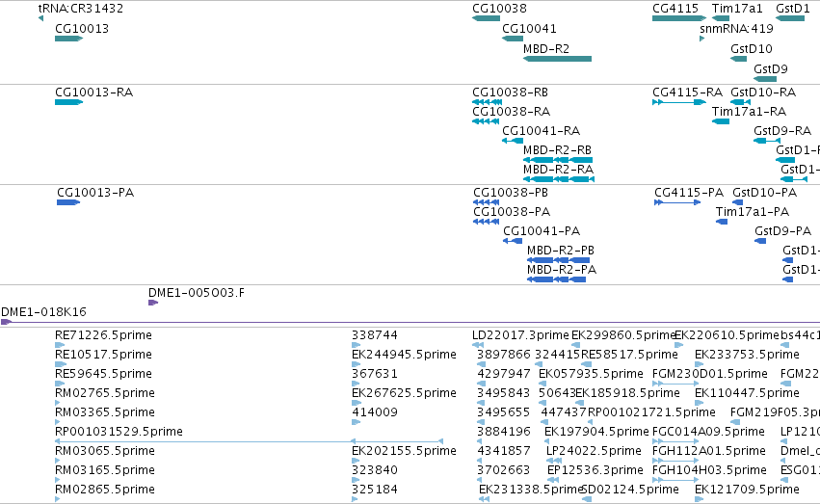820x504 pixels.
Task: Select EST EK202155.5prime label
Action: pos(404,451)
